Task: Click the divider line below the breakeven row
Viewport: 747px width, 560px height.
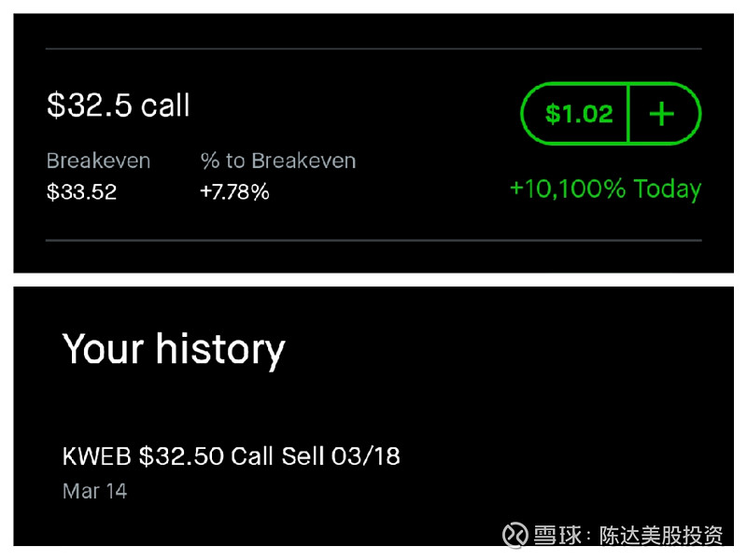Action: pos(373,241)
